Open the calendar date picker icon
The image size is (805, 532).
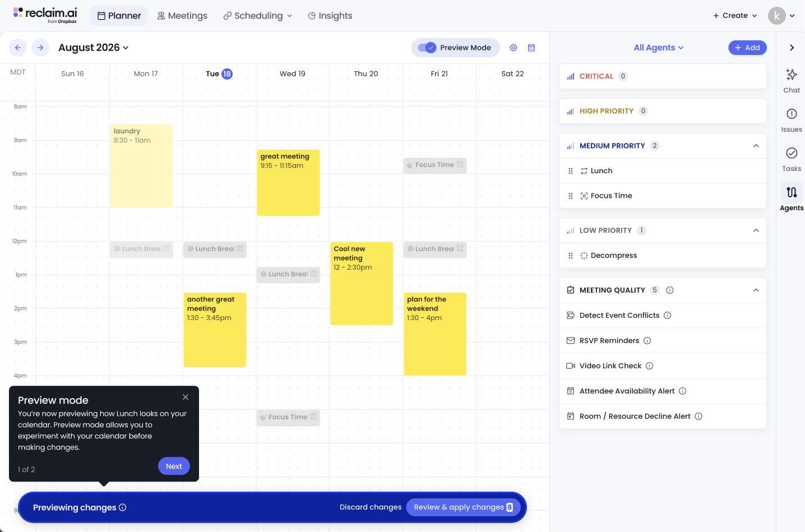point(531,48)
